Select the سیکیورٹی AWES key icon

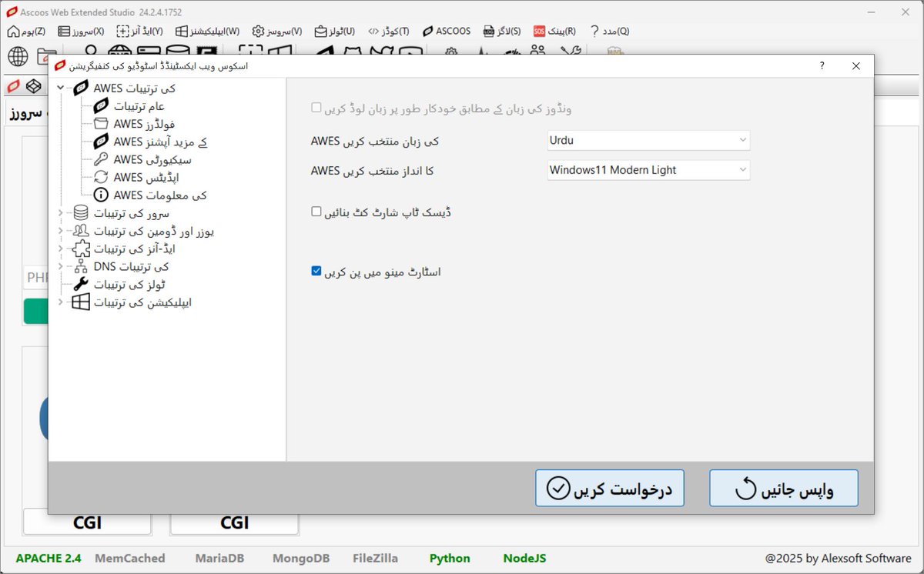click(x=102, y=159)
